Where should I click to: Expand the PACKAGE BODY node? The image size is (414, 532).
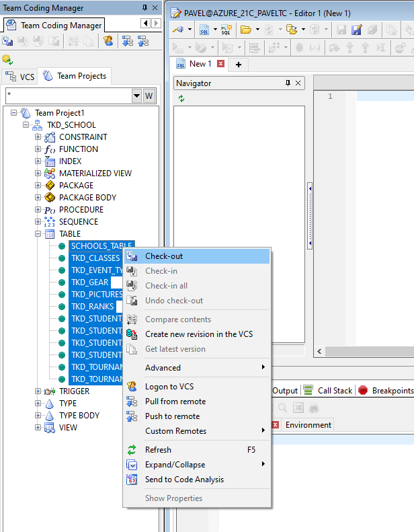[x=38, y=198]
